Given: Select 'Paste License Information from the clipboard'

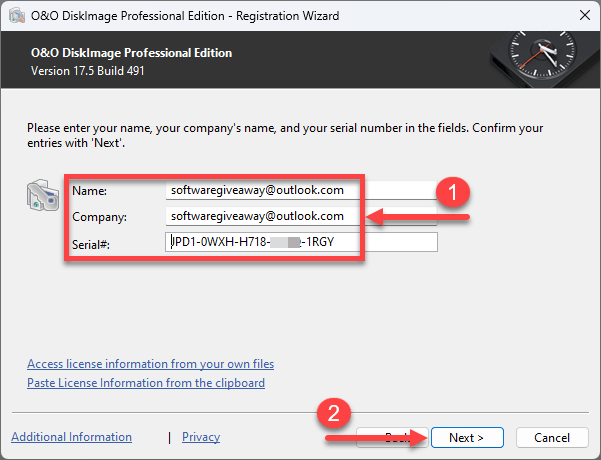Looking at the screenshot, I should pyautogui.click(x=146, y=383).
